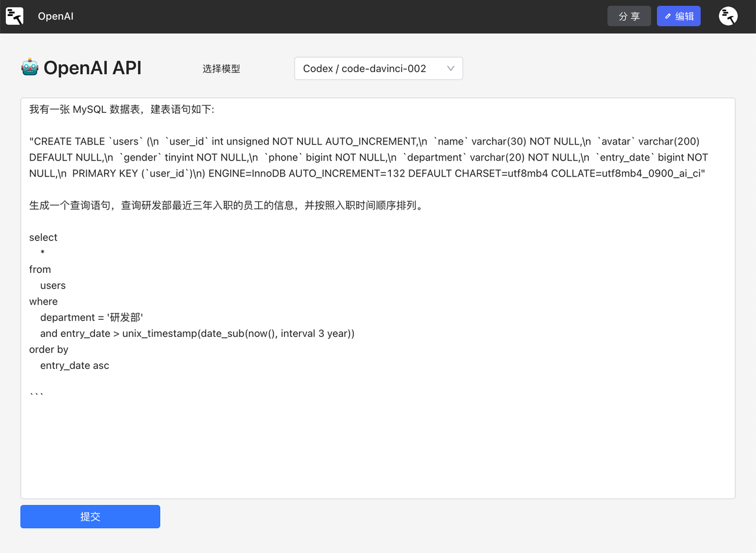Click the app logo in top-left corner

[x=15, y=16]
